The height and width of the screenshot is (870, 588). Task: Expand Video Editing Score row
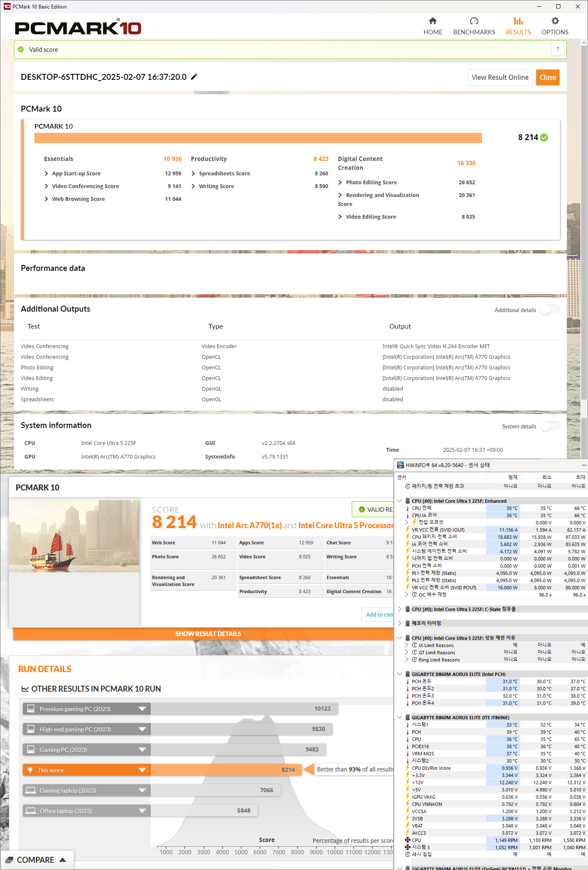click(x=340, y=217)
